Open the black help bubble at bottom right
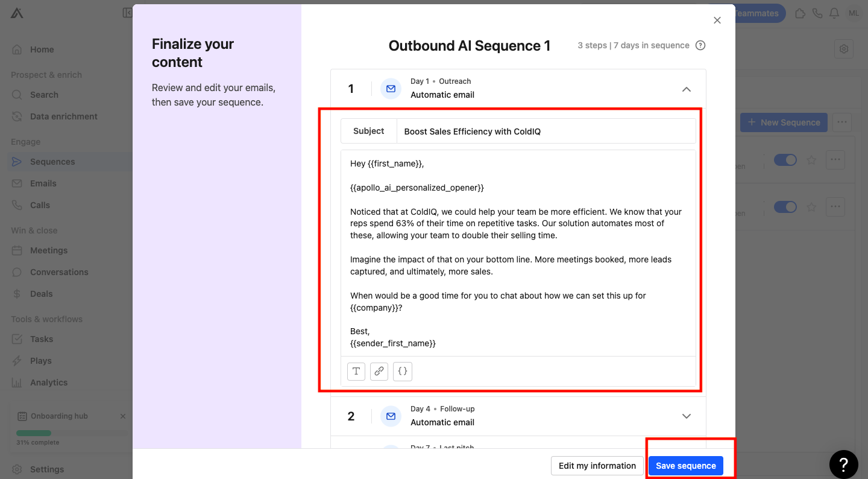Screen dimensions: 868x479 [844, 464]
